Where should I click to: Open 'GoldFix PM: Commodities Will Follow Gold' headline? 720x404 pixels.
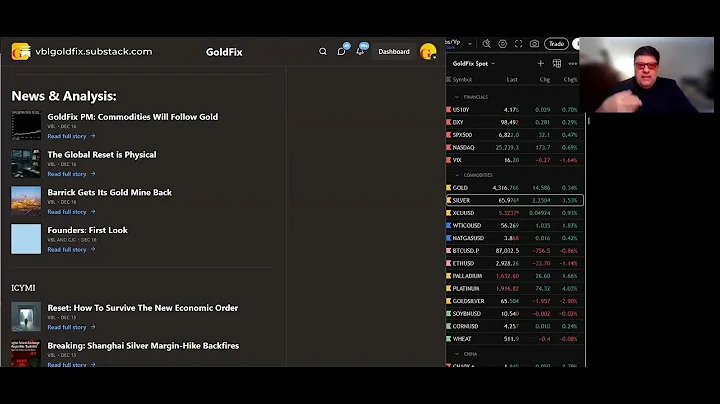[133, 117]
